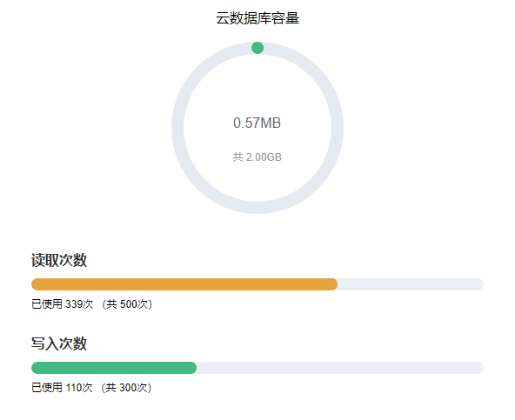Screen dimensions: 515x420
Task: Click the right end of green bar fill
Action: click(x=191, y=368)
